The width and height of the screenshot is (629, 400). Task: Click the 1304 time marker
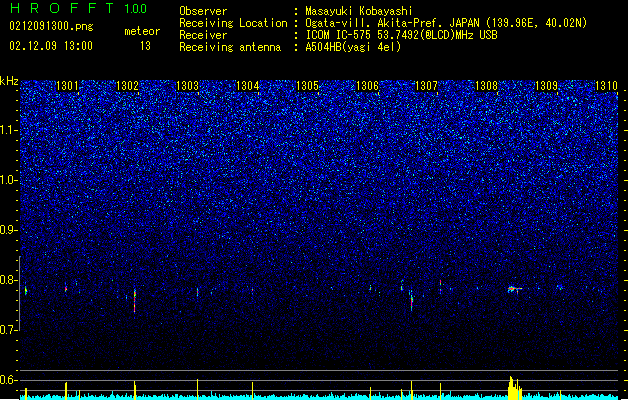[248, 85]
